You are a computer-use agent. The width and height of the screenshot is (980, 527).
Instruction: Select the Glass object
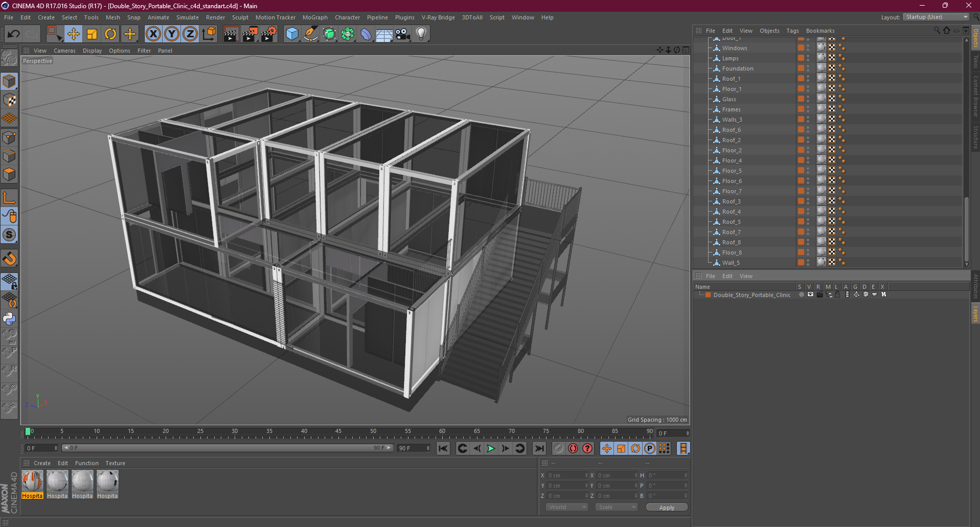729,99
